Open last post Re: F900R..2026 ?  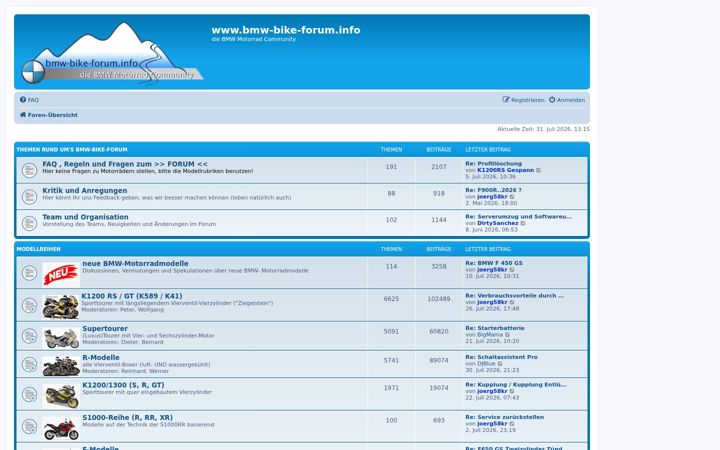point(494,190)
